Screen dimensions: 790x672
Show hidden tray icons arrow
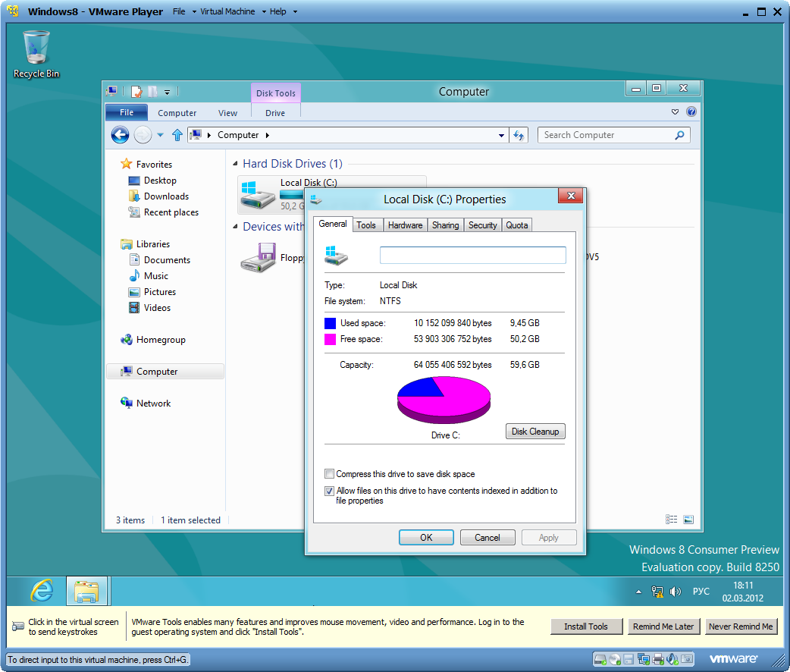[x=639, y=592]
